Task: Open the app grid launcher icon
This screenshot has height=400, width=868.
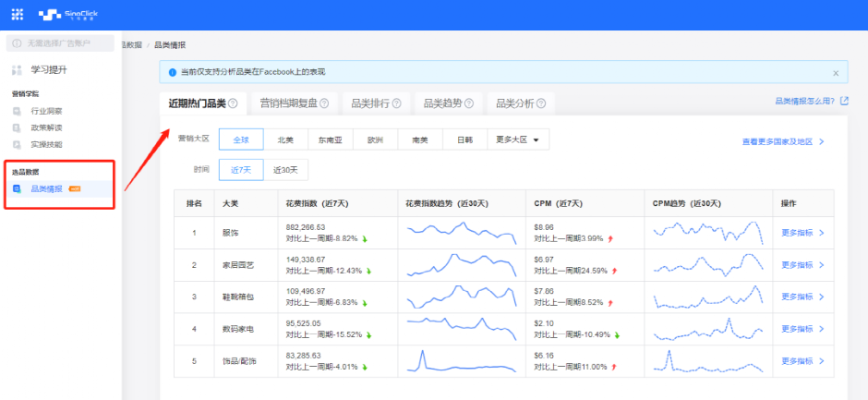Action: pos(18,15)
